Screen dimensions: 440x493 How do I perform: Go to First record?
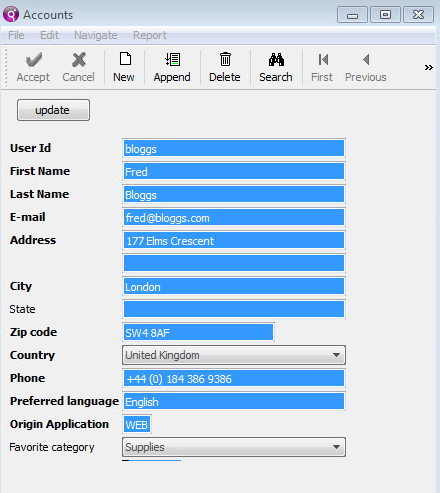(322, 67)
